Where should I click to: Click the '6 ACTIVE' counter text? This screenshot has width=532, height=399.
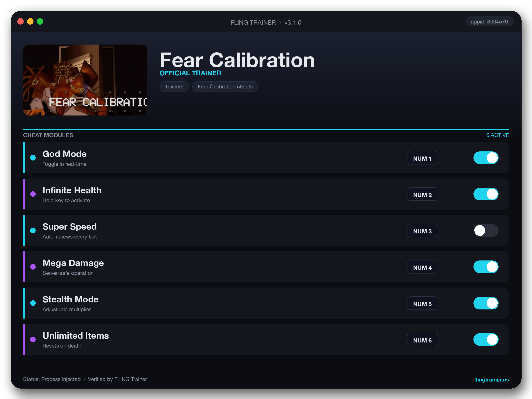point(498,135)
